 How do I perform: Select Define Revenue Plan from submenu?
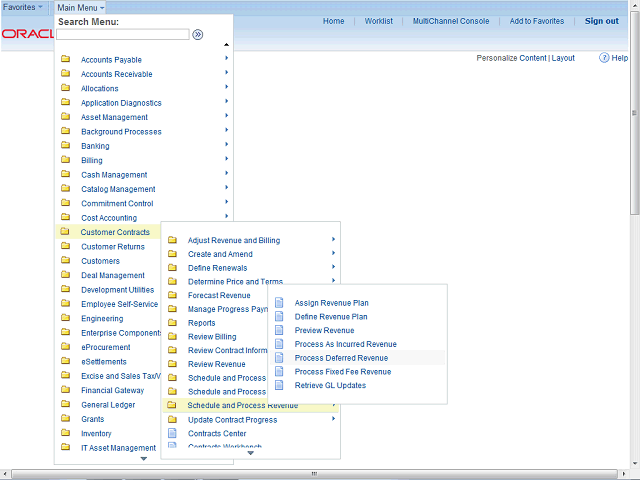[330, 316]
